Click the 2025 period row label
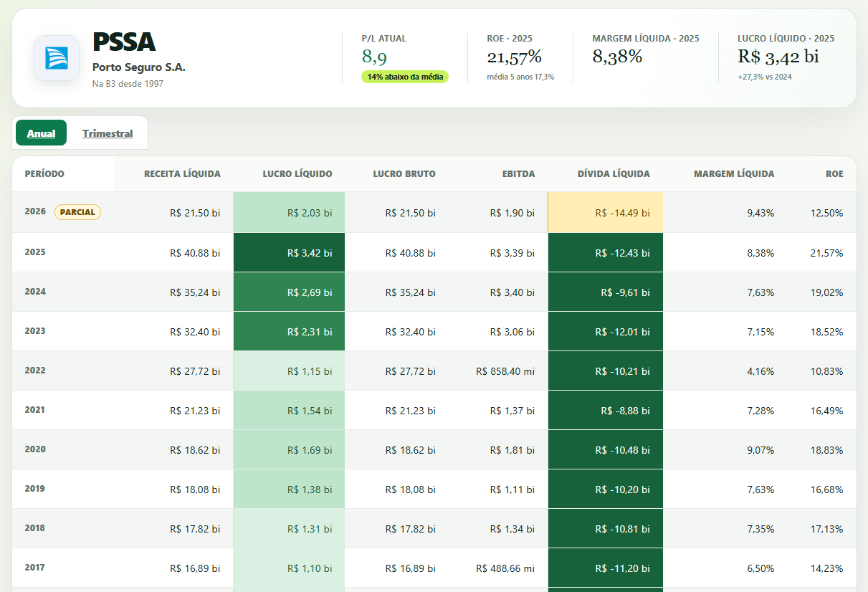Viewport: 868px width, 592px height. point(35,252)
